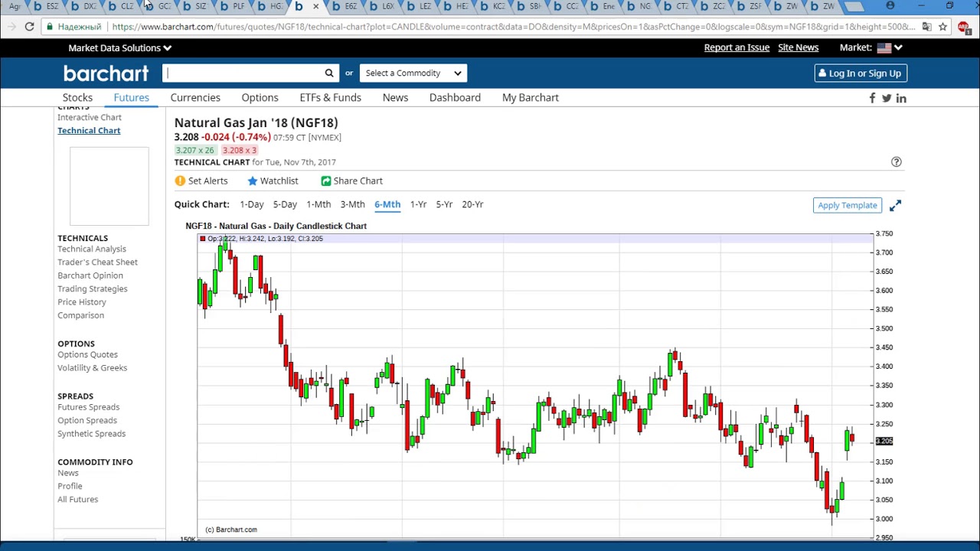
Task: Close the active browser tab
Action: pyautogui.click(x=315, y=6)
